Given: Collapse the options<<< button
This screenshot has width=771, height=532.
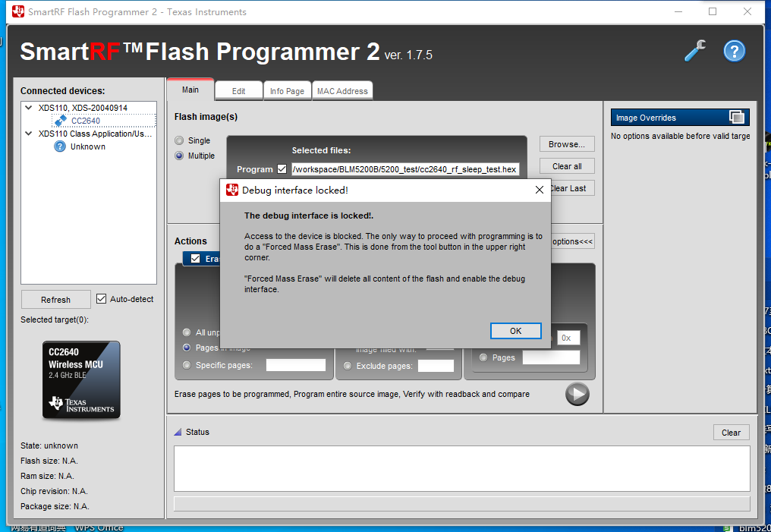Looking at the screenshot, I should tap(572, 241).
